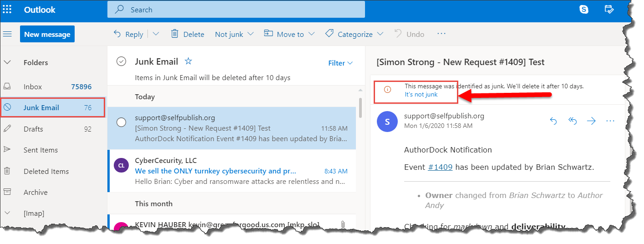
Task: Add Junk Email to favorites star
Action: point(188,61)
